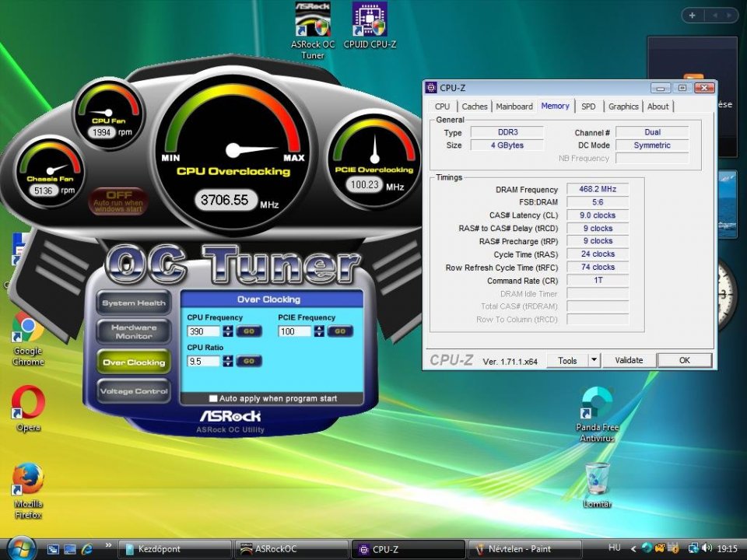Open the About tab in CPU-Z
The image size is (747, 560).
point(658,107)
